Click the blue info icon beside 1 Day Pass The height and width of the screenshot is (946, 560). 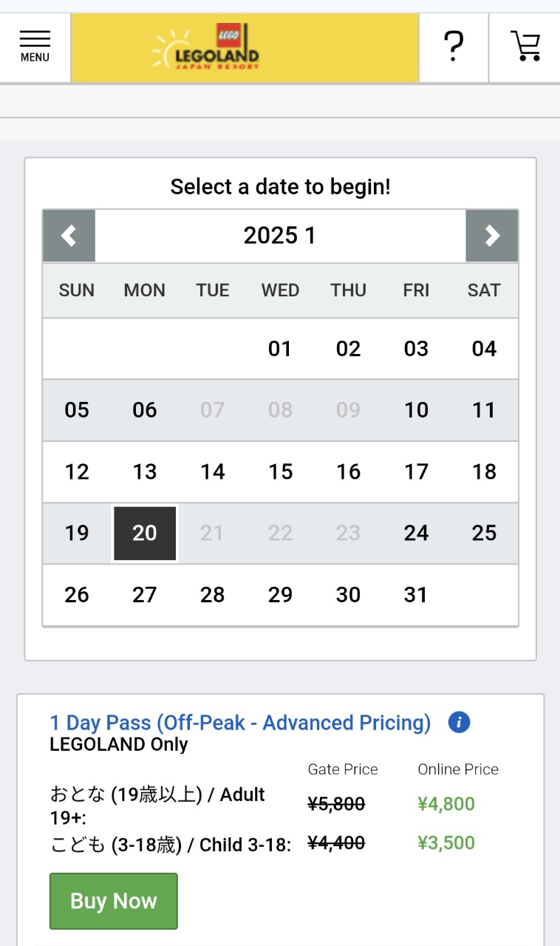pos(459,722)
